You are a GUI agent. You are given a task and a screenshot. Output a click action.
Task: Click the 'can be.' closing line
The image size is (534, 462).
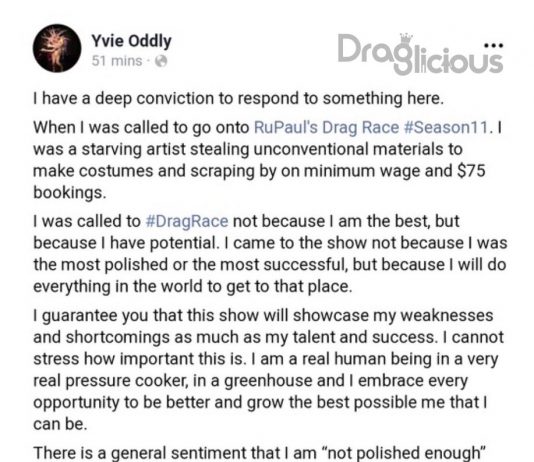(60, 424)
